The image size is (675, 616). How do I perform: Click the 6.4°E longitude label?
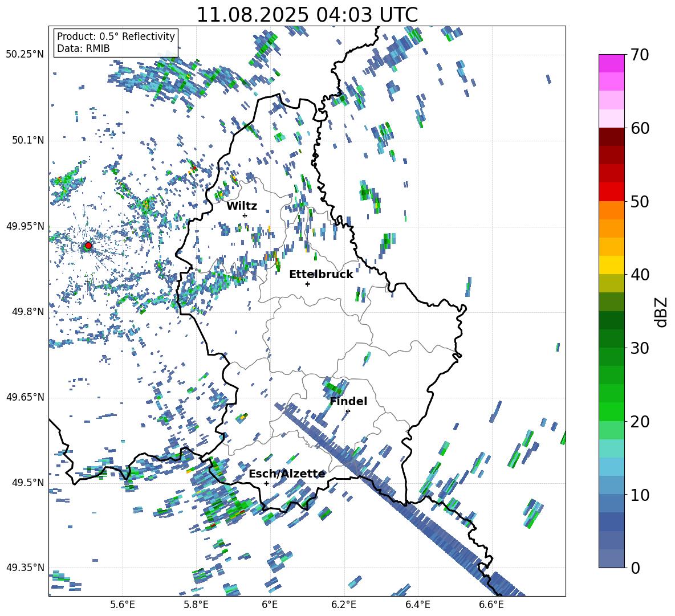pos(417,605)
